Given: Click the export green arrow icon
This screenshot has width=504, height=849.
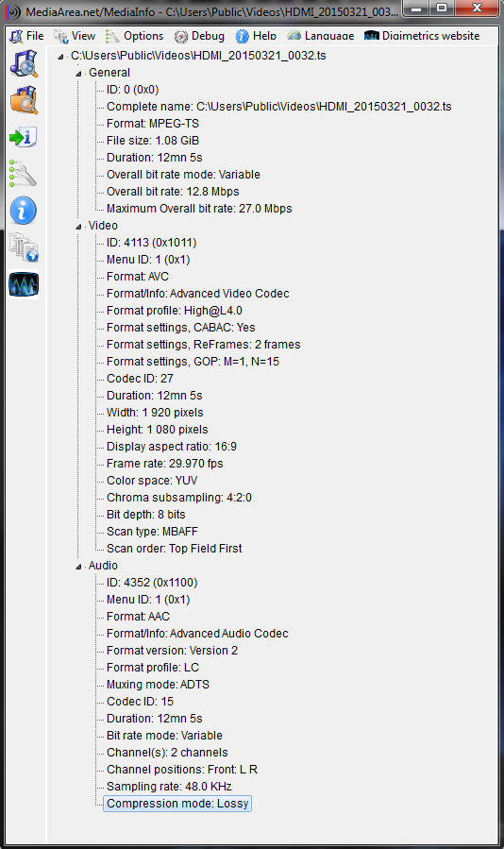Looking at the screenshot, I should coord(24,137).
